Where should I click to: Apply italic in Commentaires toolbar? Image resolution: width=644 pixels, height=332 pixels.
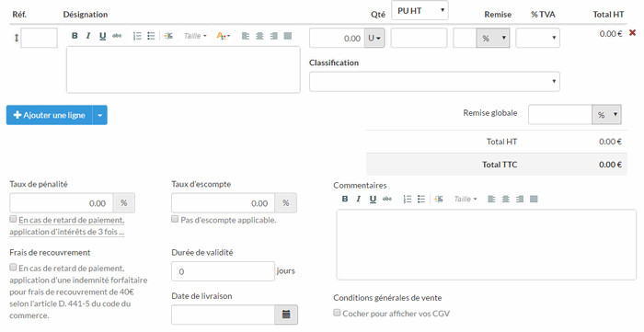coord(358,199)
